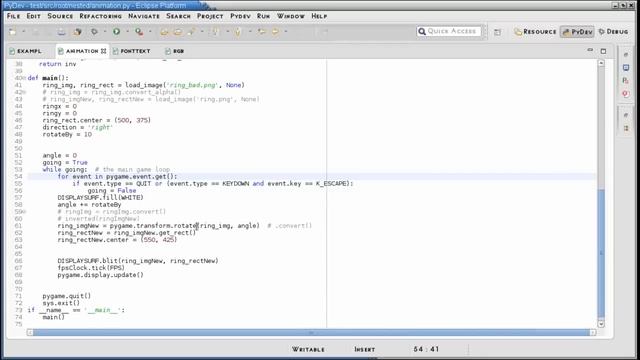Collapse the def main() fold marker at line 40
This screenshot has width=640, height=360.
coord(24,78)
